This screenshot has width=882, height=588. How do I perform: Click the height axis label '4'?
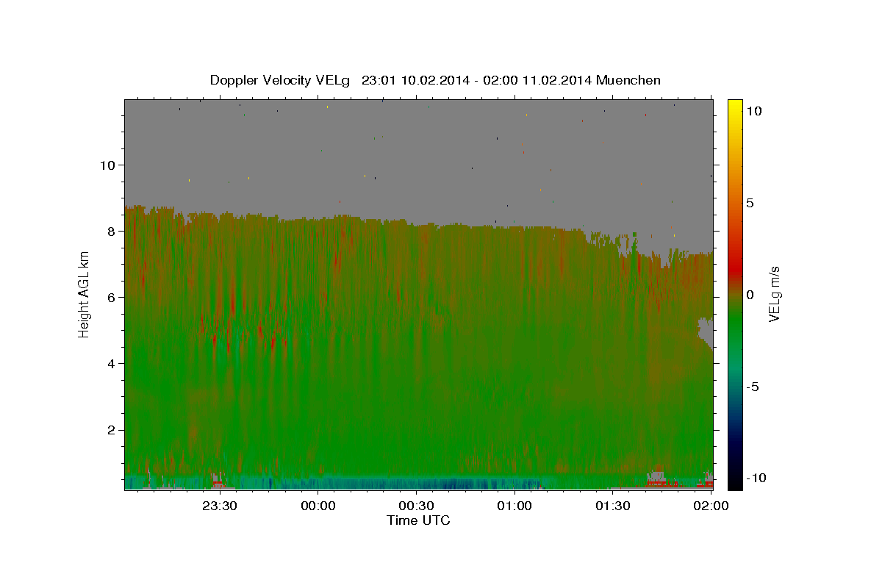(x=111, y=363)
